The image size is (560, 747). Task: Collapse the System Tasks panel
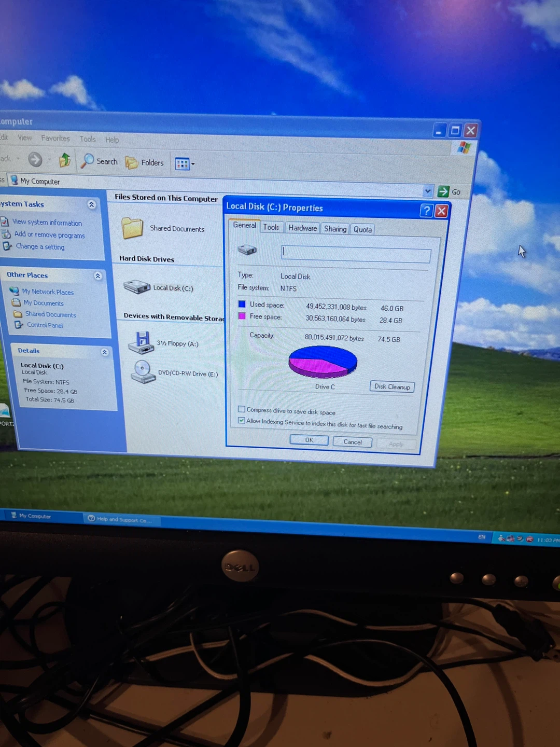click(92, 204)
